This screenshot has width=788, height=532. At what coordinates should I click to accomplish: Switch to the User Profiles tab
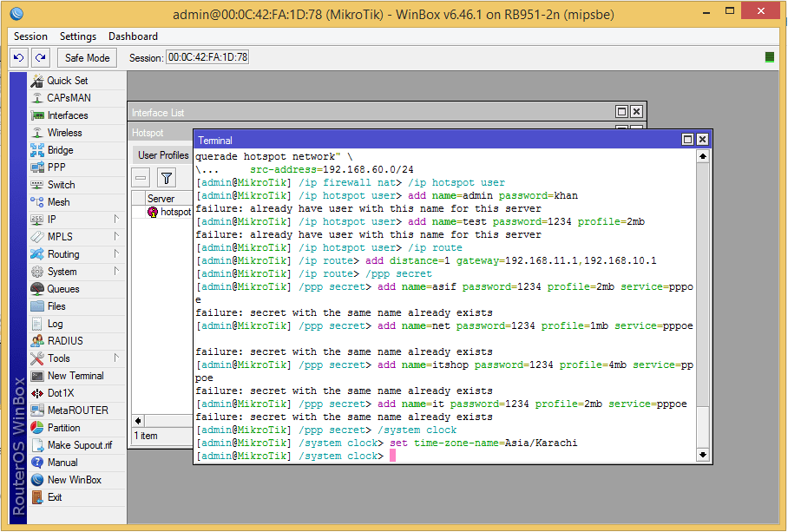point(163,155)
